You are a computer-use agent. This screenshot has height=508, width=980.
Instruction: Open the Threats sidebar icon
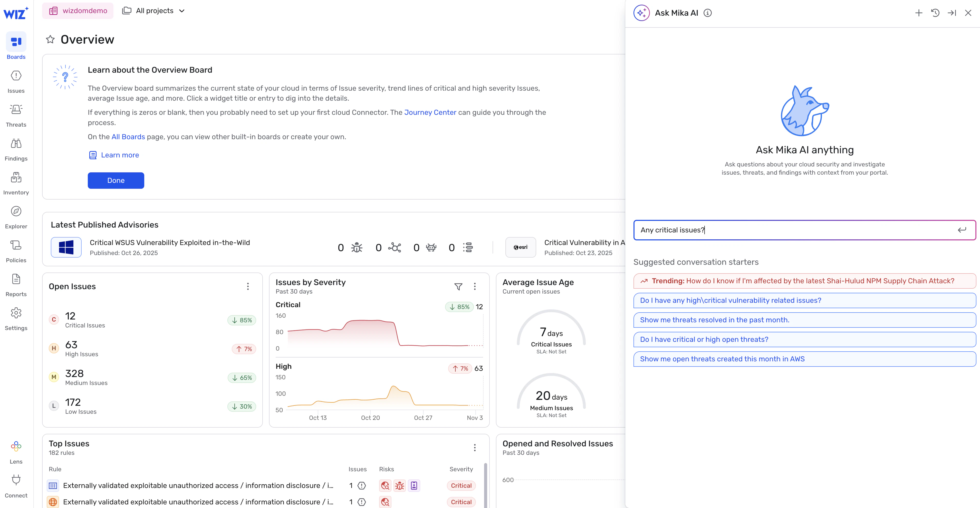pyautogui.click(x=16, y=110)
